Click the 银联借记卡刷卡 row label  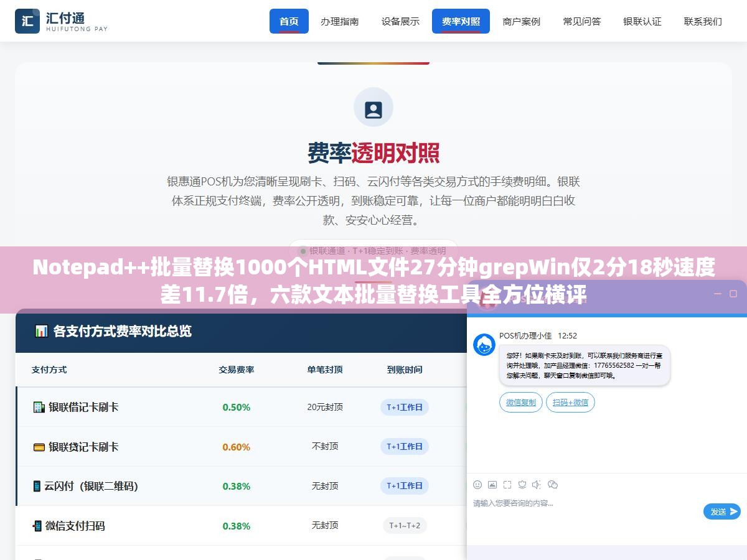(x=83, y=407)
